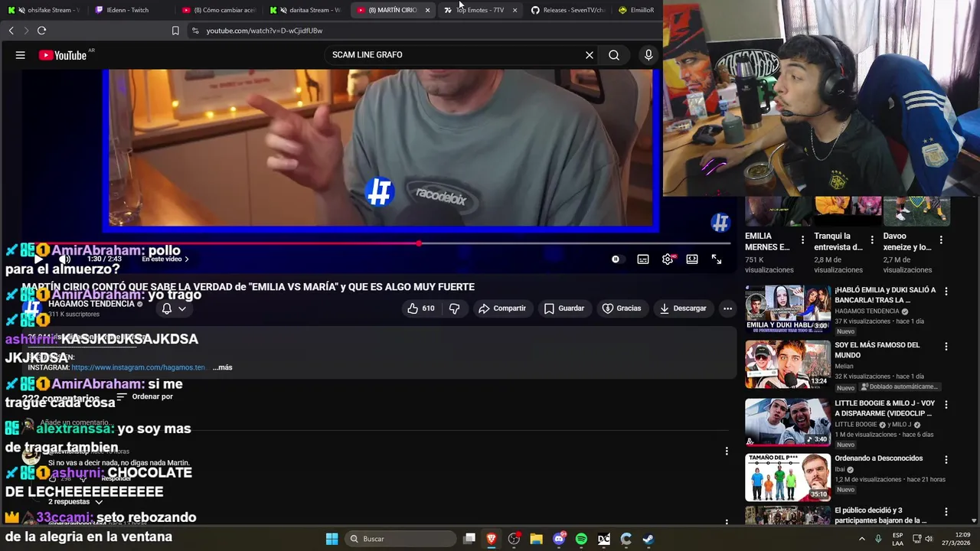Dislike the video

pyautogui.click(x=454, y=308)
